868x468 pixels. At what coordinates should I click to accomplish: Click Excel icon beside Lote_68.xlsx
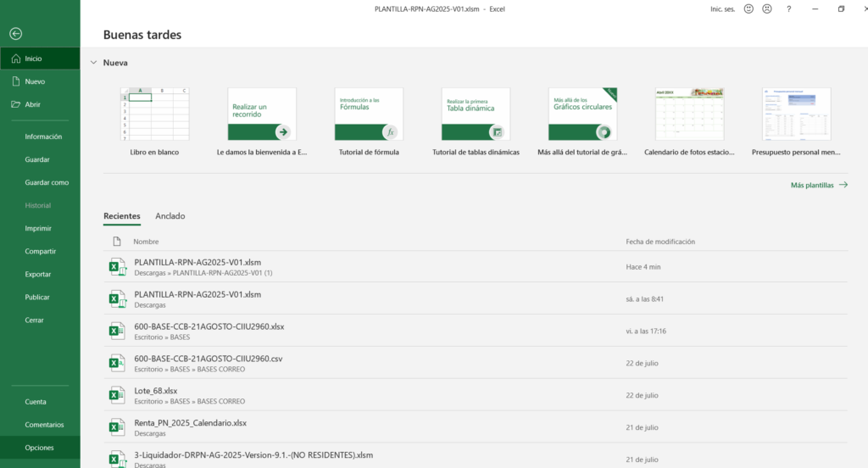pyautogui.click(x=116, y=395)
